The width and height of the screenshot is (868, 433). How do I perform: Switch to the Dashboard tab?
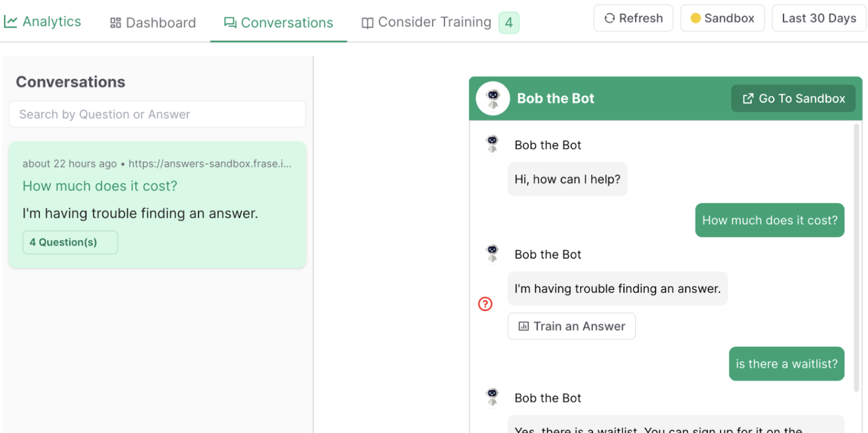pyautogui.click(x=153, y=23)
